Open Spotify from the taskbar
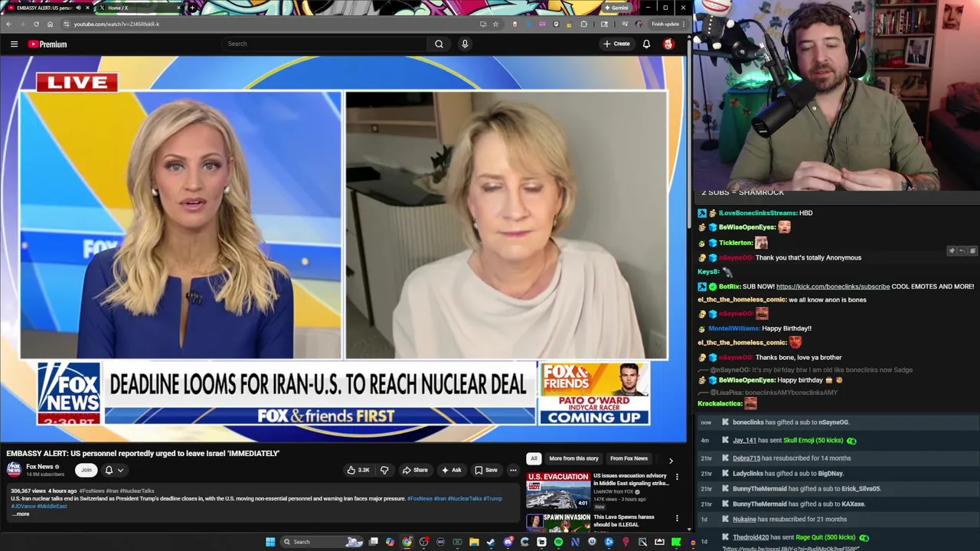 (558, 542)
